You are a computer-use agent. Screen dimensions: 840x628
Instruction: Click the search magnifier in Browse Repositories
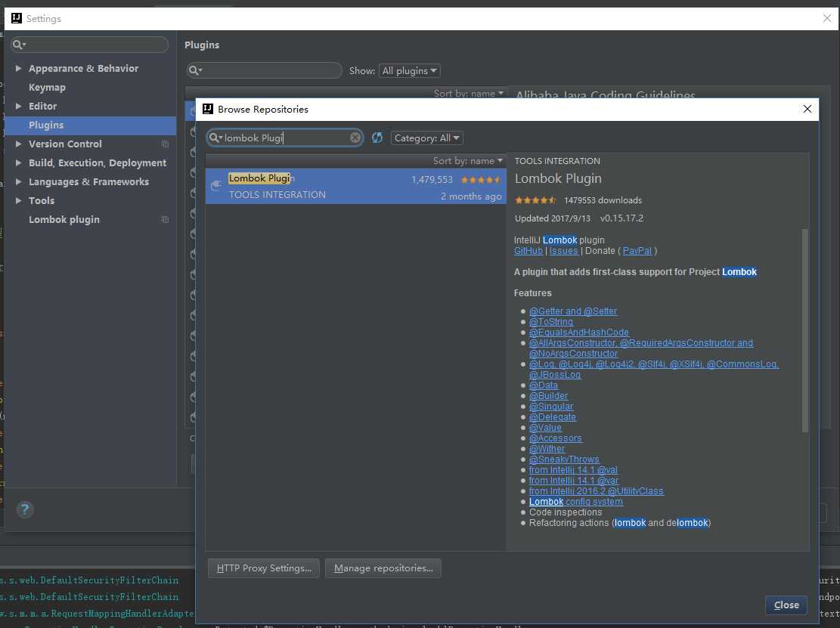coord(215,138)
